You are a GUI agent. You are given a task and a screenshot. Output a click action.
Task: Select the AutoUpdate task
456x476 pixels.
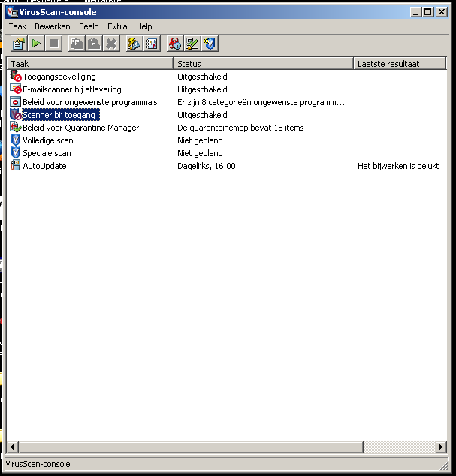[44, 166]
